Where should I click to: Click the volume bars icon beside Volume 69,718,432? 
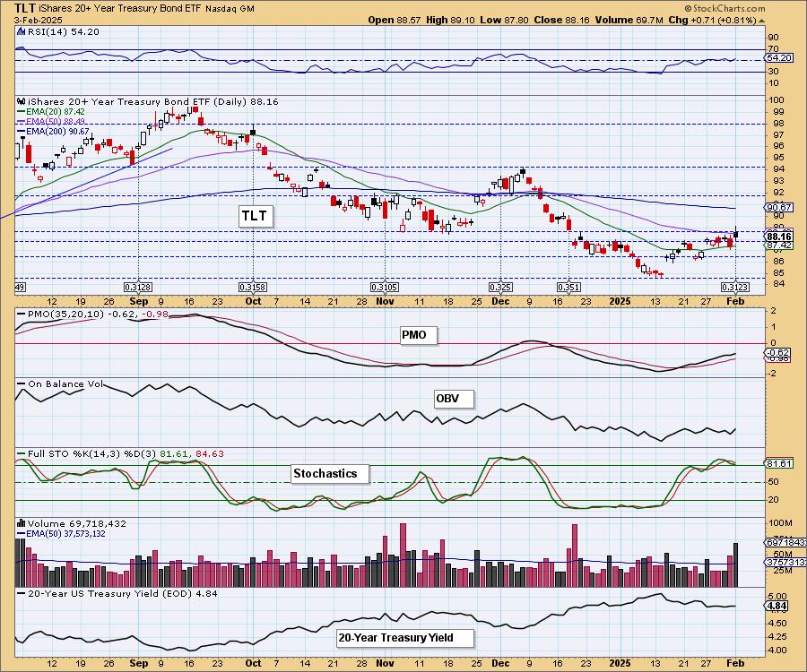tap(22, 523)
